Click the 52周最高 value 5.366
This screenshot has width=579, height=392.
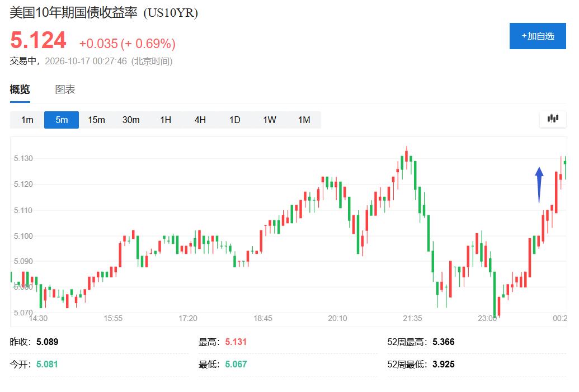(x=444, y=342)
